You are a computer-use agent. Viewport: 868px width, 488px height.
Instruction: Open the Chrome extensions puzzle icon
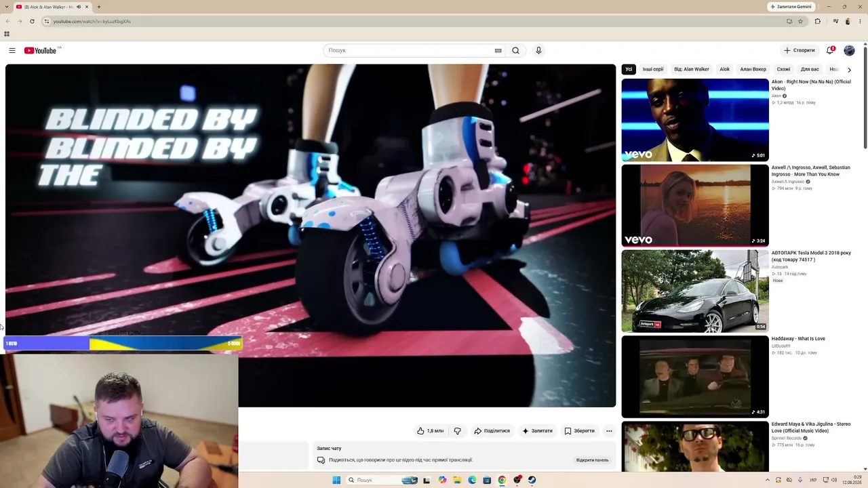[x=817, y=21]
